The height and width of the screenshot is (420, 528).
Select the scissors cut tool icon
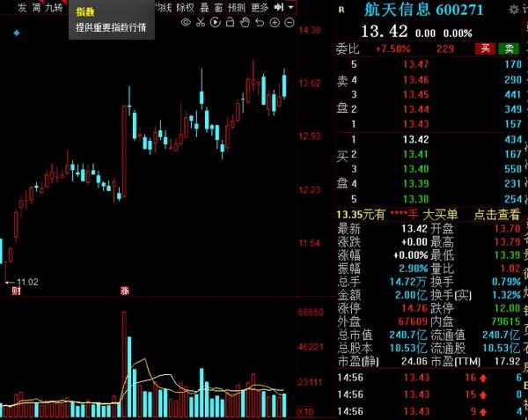[201, 23]
